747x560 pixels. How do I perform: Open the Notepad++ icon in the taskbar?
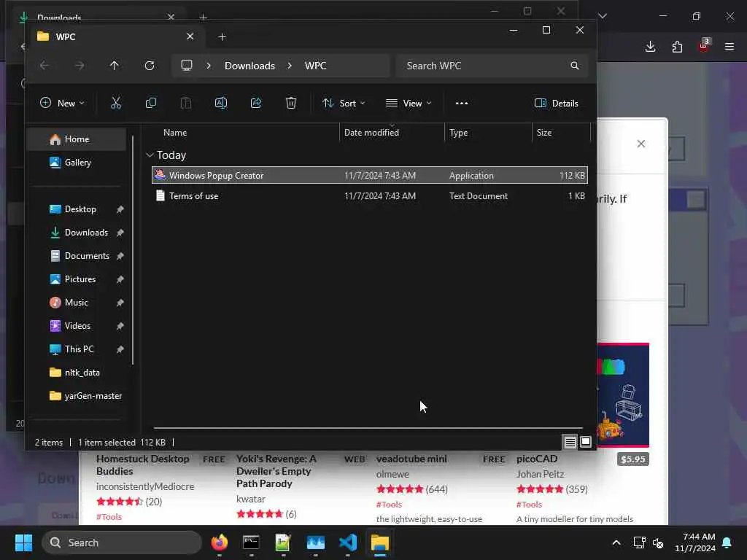tap(283, 542)
